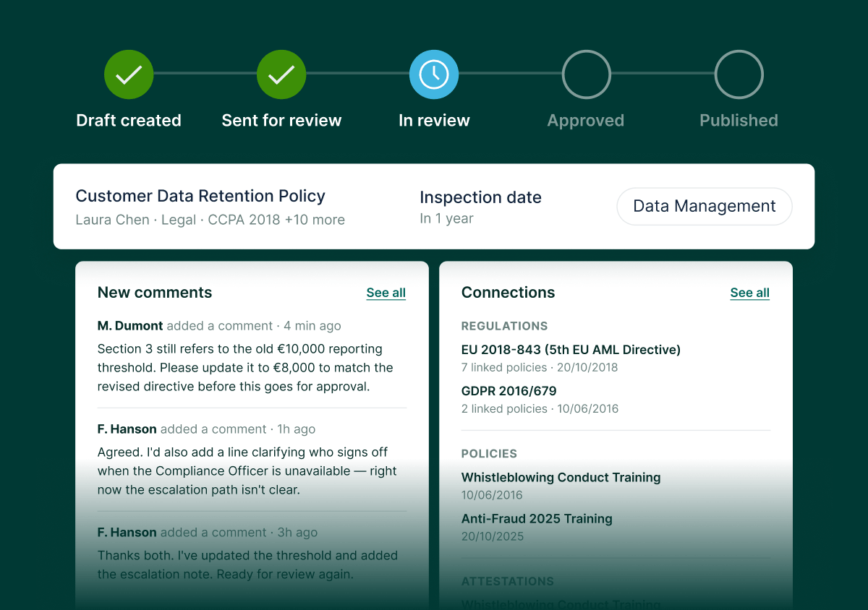Open See all in Connections panel
Viewport: 868px width, 610px height.
pos(750,293)
